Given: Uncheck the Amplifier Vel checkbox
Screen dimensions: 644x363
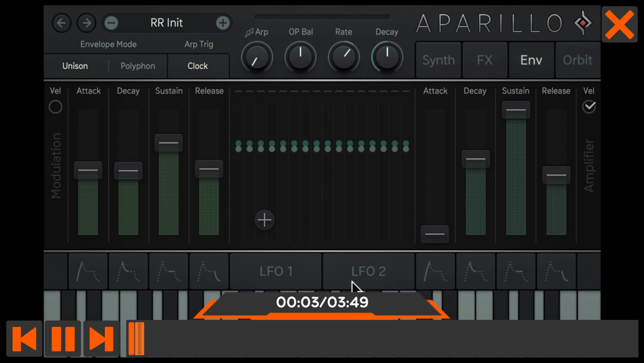Looking at the screenshot, I should pos(589,107).
